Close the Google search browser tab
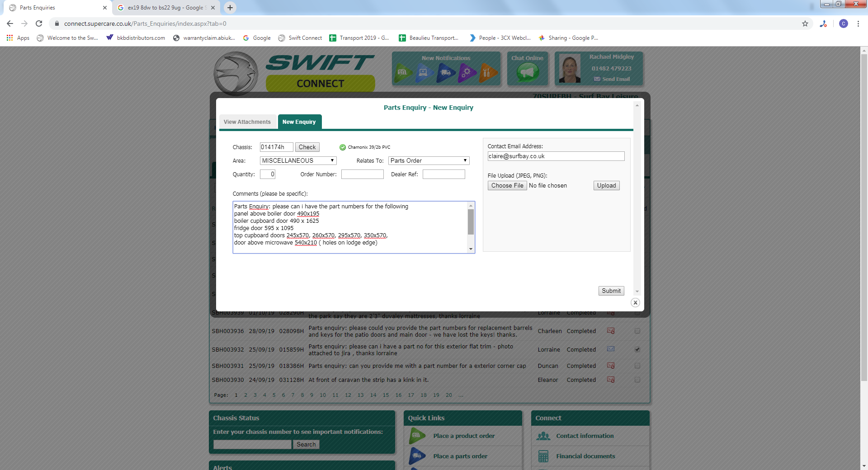The image size is (868, 470). [x=213, y=8]
